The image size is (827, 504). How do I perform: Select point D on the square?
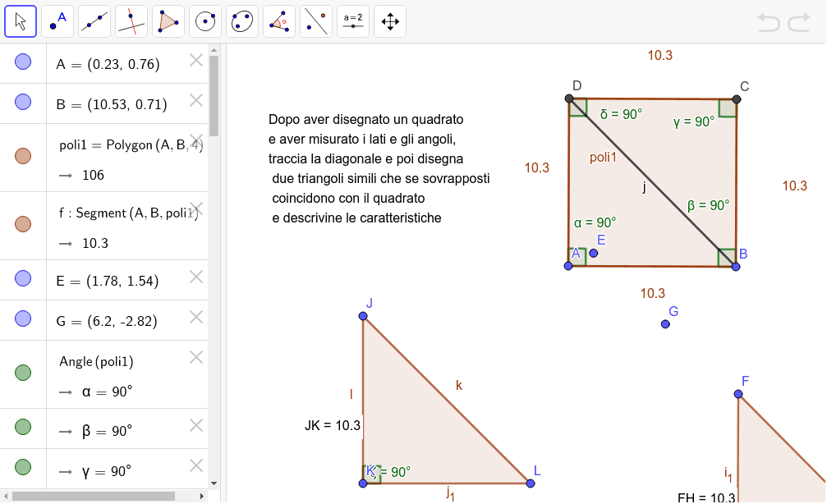568,99
